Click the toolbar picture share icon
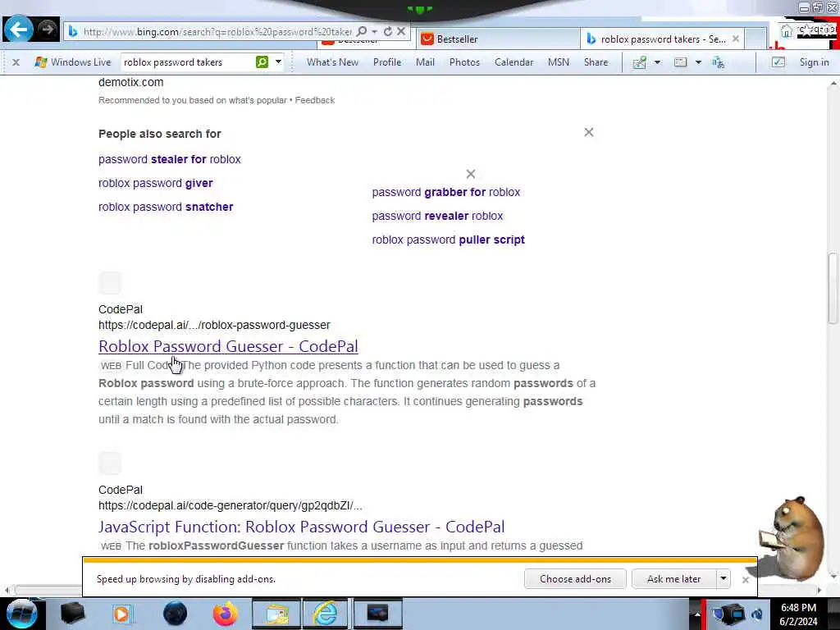This screenshot has width=840, height=630. click(640, 62)
